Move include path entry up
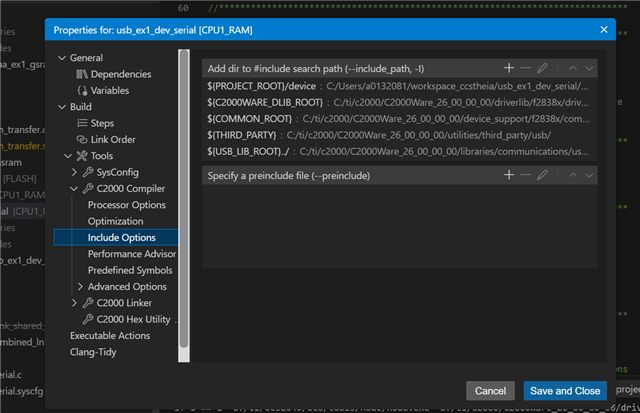Viewport: 640px width, 413px height. click(573, 68)
